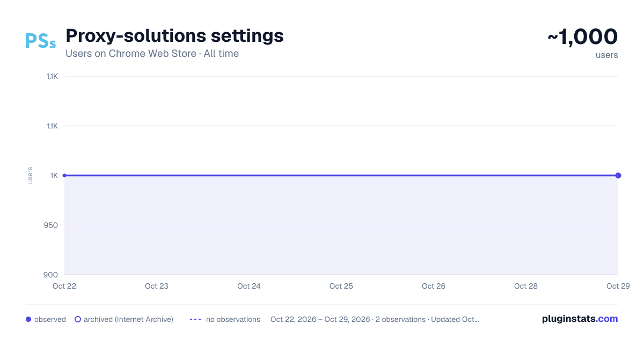This screenshot has height=338, width=644.
Task: Click the observed legend label
Action: pos(50,319)
